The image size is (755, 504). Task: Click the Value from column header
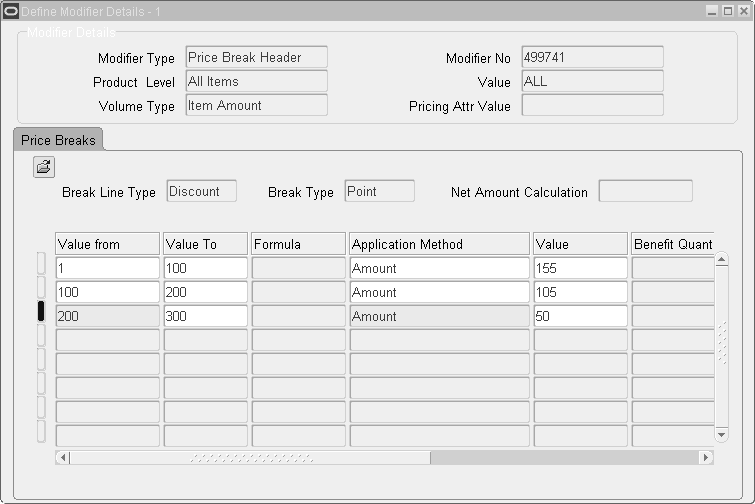(107, 244)
